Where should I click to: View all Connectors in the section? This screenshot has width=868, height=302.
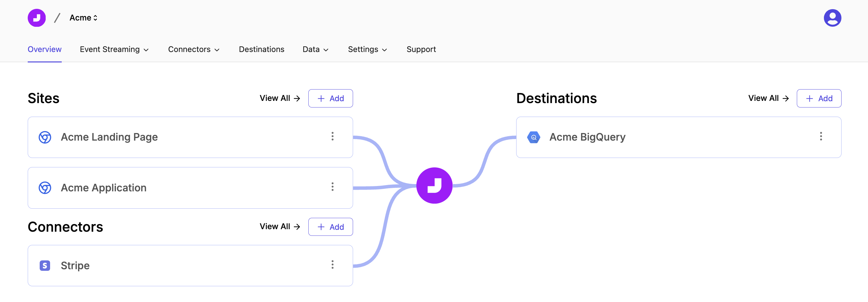280,226
